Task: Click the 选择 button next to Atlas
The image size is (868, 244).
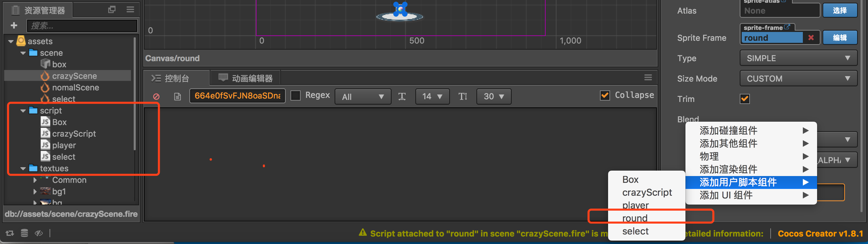Action: click(839, 11)
